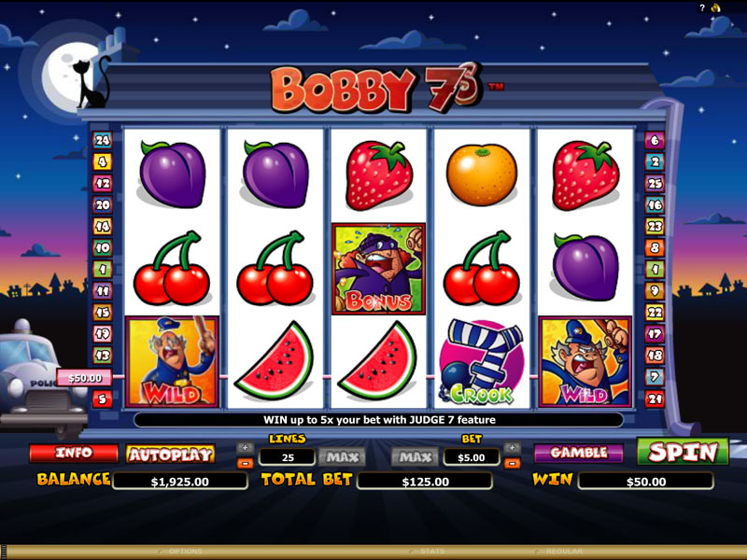Increase bet amount with plus
The height and width of the screenshot is (560, 747).
[512, 448]
